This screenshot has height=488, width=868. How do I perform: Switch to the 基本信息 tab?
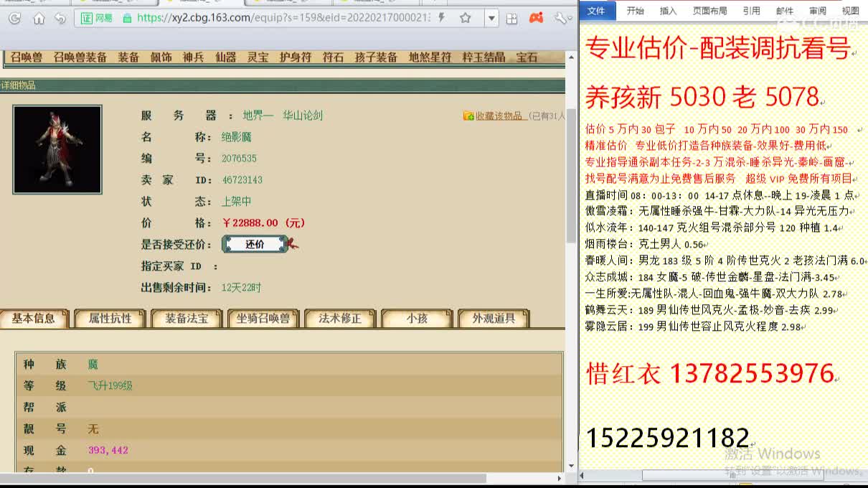pyautogui.click(x=34, y=319)
